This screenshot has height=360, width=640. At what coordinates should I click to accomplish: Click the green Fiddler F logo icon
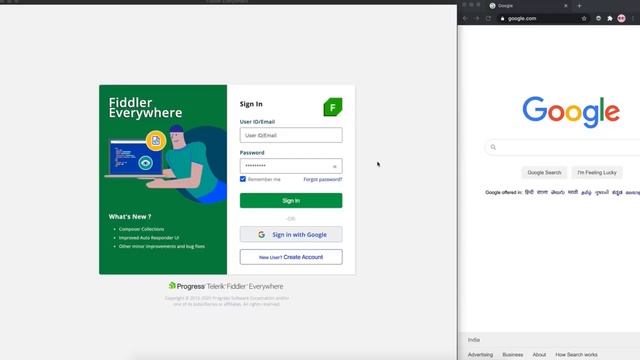[x=333, y=107]
